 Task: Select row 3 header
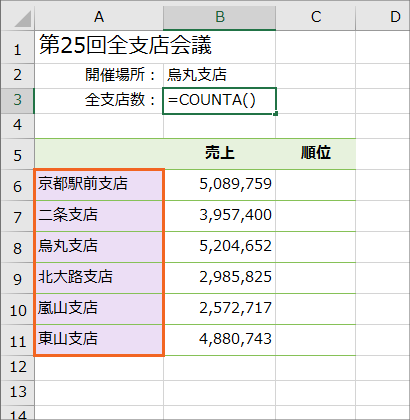coord(17,101)
